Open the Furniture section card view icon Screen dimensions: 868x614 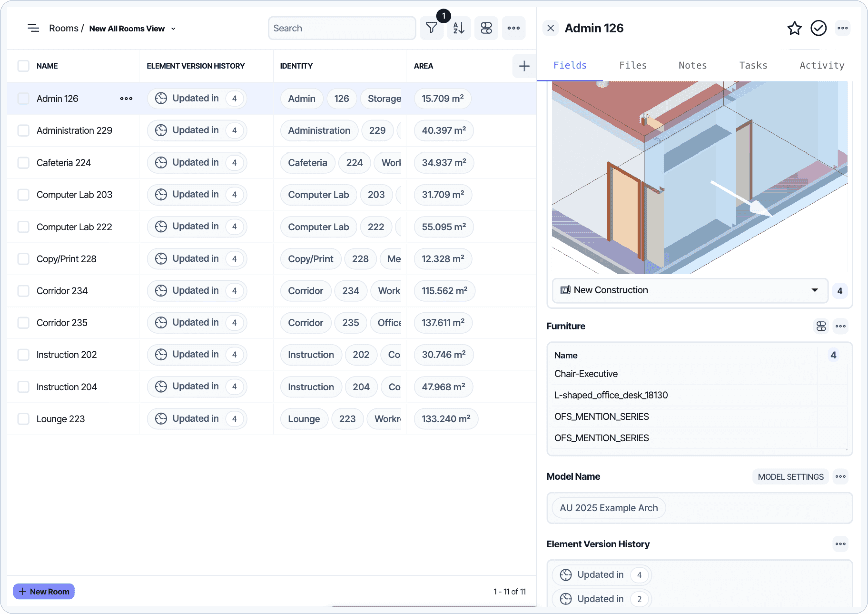click(x=821, y=326)
